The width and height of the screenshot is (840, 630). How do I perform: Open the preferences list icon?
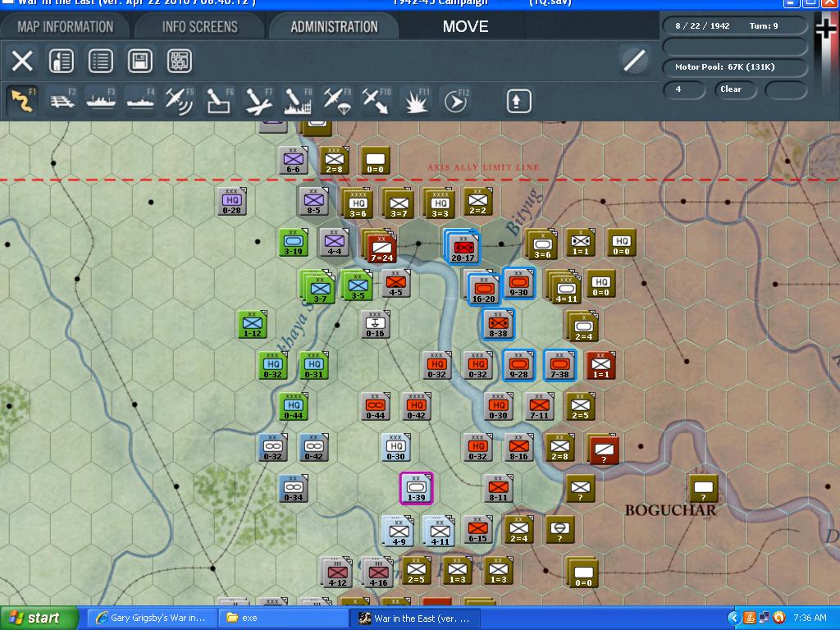click(101, 61)
